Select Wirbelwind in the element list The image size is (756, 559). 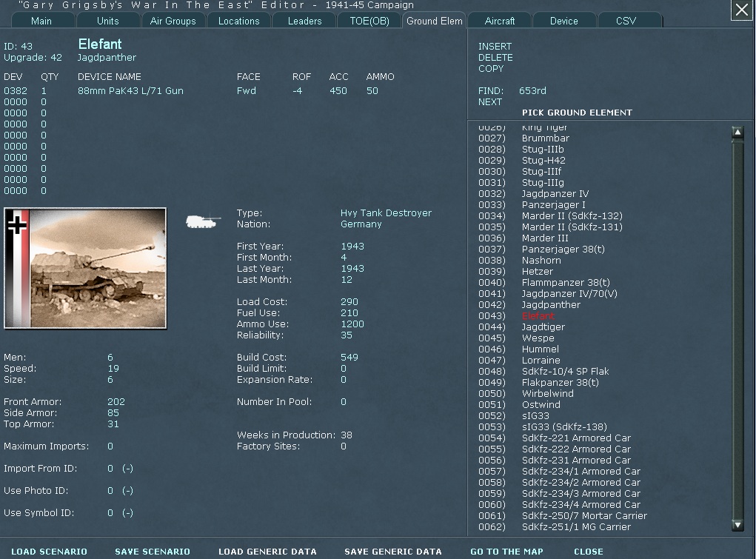[548, 394]
